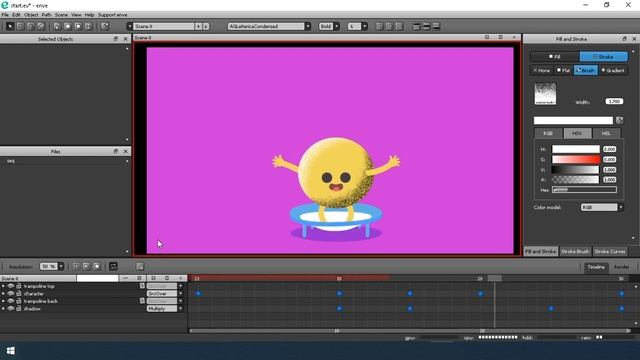Click the align text left icon
This screenshot has height=360, width=640.
coord(379,26)
